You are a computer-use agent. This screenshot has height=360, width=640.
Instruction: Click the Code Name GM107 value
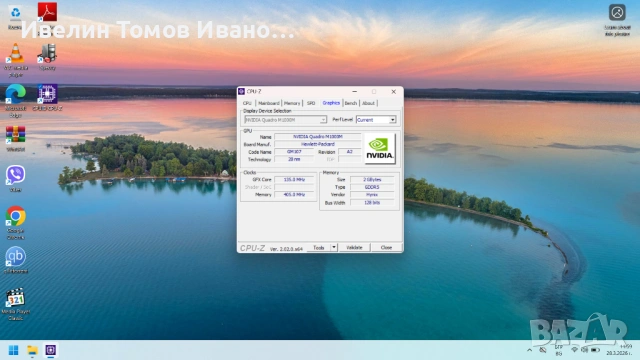click(294, 151)
